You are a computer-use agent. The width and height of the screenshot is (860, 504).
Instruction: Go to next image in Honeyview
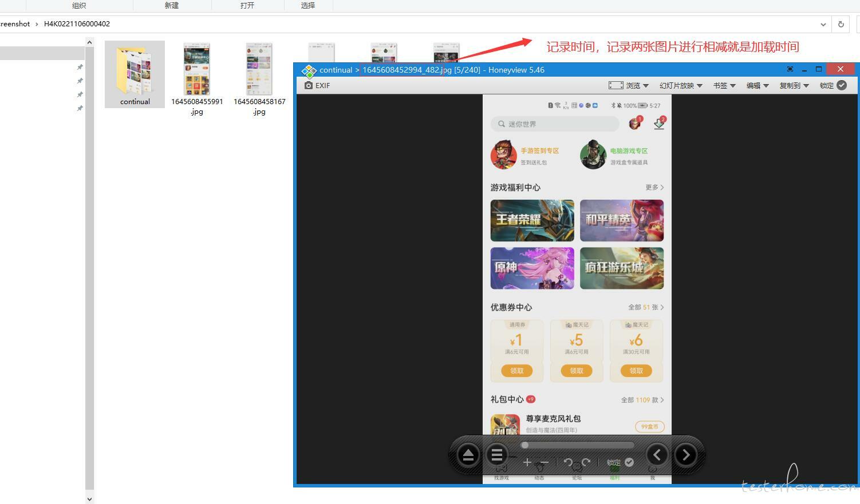(x=686, y=455)
